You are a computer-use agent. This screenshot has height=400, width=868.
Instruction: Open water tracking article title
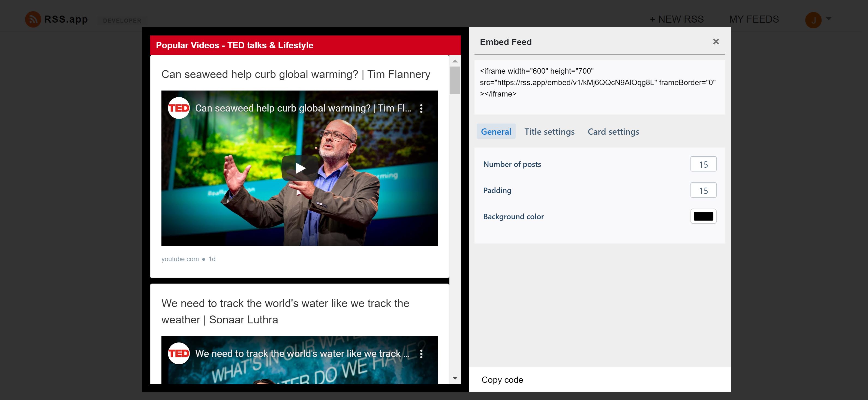[x=285, y=311]
